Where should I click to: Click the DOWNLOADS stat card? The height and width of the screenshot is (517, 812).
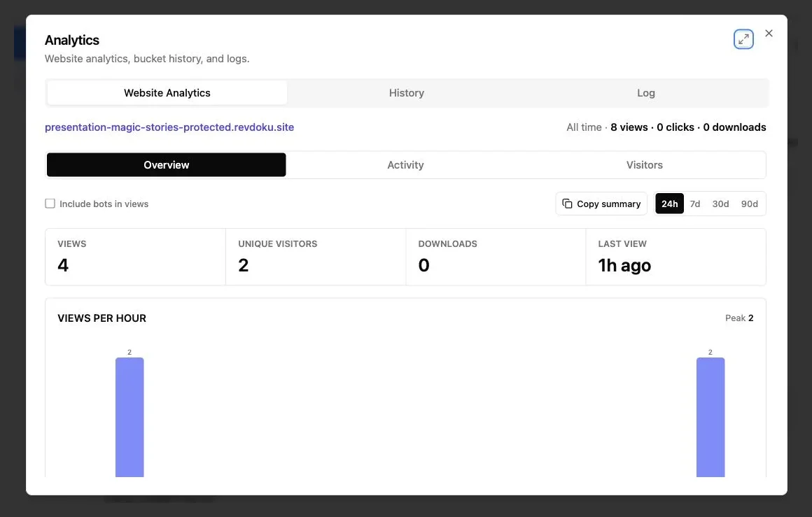(496, 257)
